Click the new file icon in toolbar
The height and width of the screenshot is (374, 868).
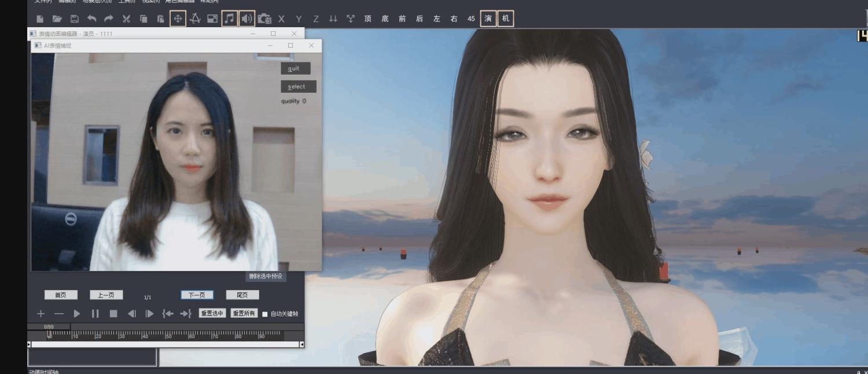point(40,19)
